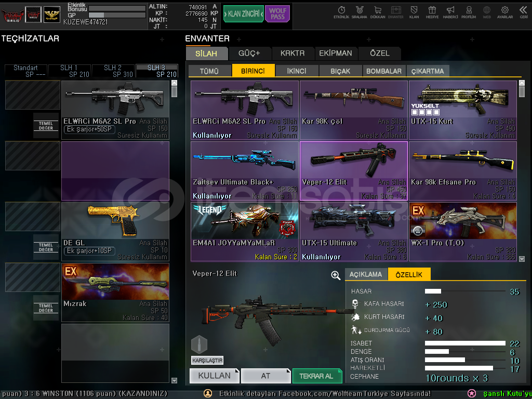Select Kar 98K çöl in inventory

pos(353,110)
